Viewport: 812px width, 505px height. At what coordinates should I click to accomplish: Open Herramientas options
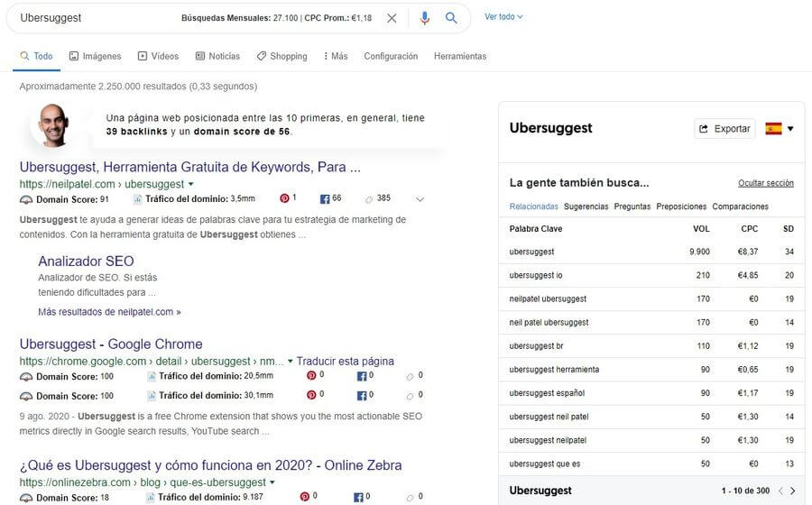pyautogui.click(x=460, y=56)
